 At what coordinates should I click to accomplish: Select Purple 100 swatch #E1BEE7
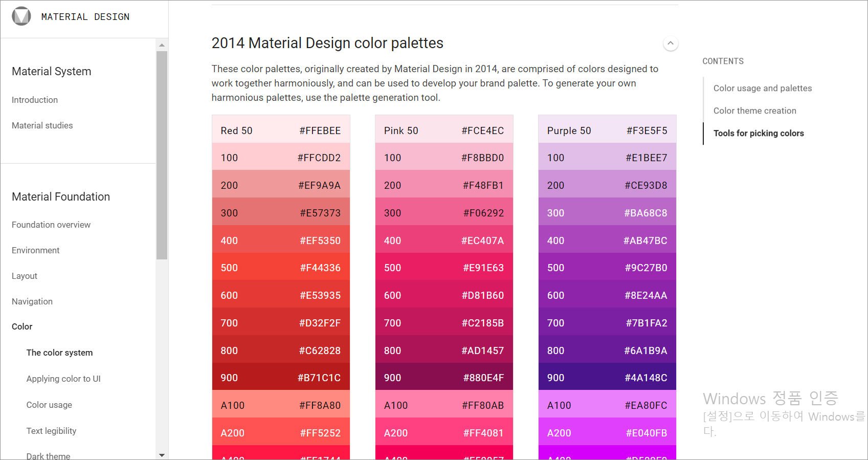(x=607, y=157)
